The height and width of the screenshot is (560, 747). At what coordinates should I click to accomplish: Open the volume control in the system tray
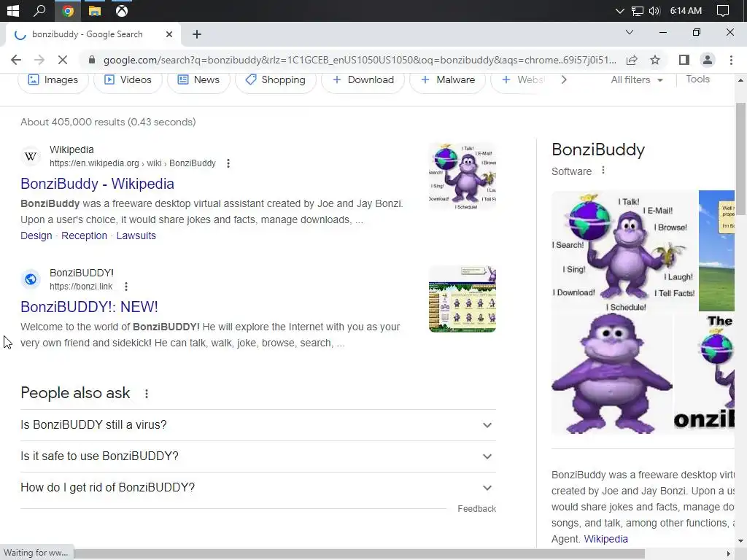tap(654, 10)
